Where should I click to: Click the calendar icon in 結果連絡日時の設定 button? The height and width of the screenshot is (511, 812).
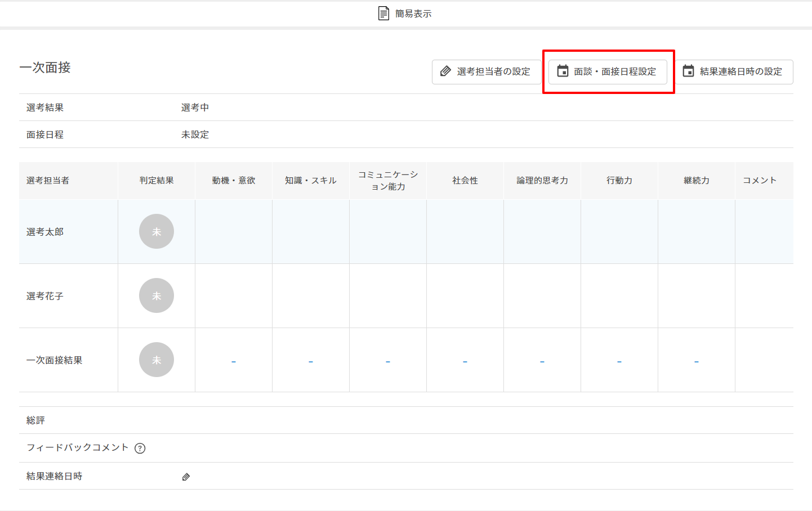coord(688,71)
